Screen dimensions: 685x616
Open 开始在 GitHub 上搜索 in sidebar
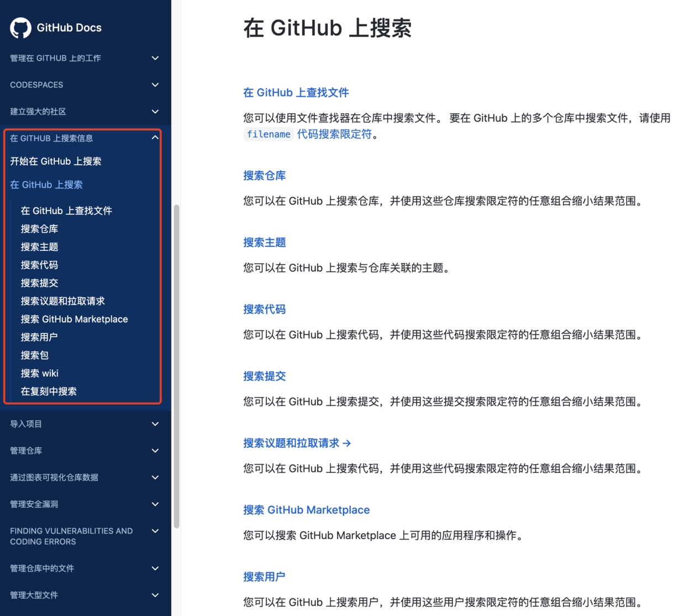click(x=56, y=161)
